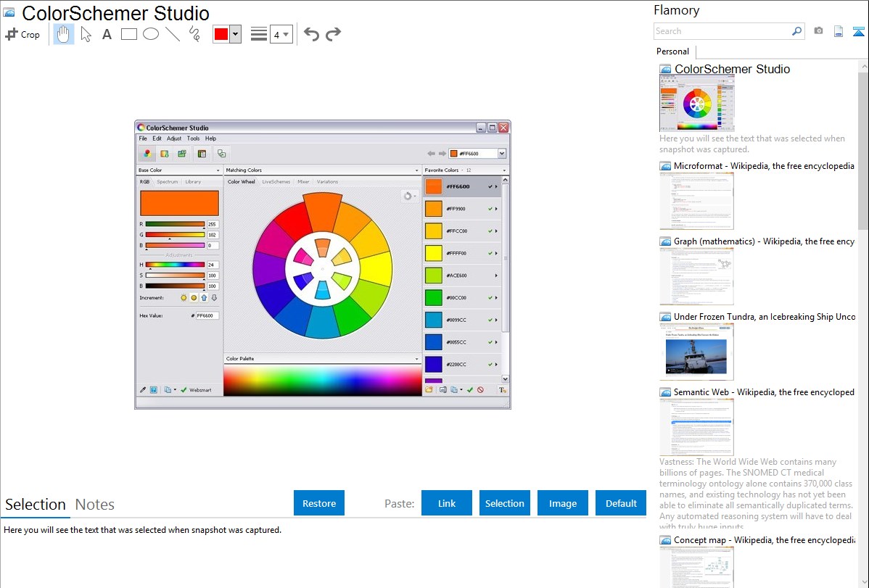Expand the Favorite Colors panel dropdown
This screenshot has height=588, width=869.
pos(504,170)
